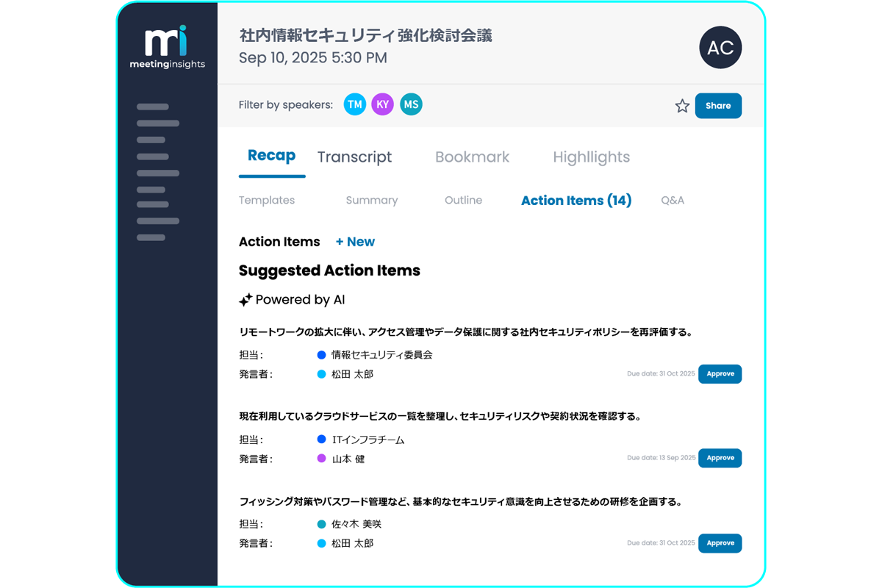Toggle the star to favorite this meeting
This screenshot has width=882, height=588.
click(682, 106)
